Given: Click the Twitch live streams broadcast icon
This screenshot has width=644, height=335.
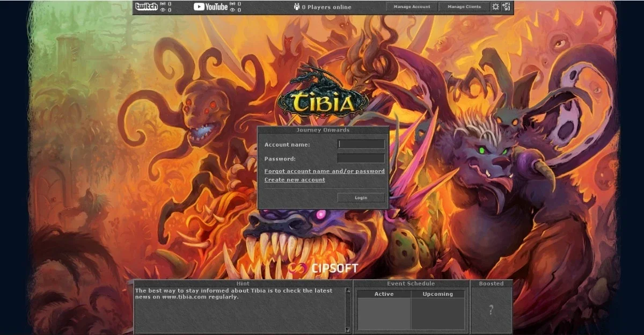Looking at the screenshot, I should point(163,4).
